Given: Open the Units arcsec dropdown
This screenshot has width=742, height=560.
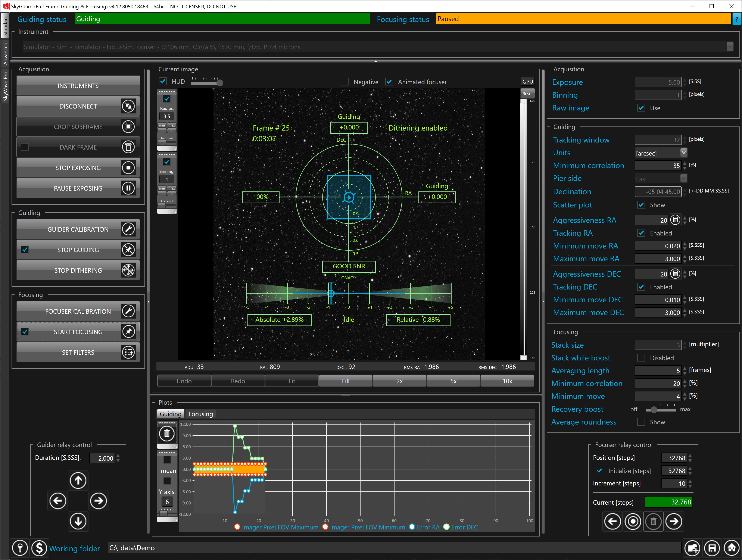Looking at the screenshot, I should click(684, 153).
